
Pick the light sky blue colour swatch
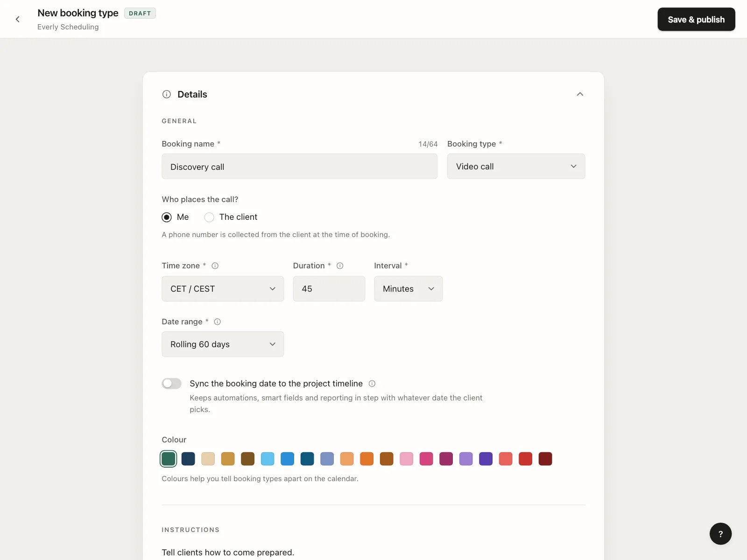[x=268, y=459]
